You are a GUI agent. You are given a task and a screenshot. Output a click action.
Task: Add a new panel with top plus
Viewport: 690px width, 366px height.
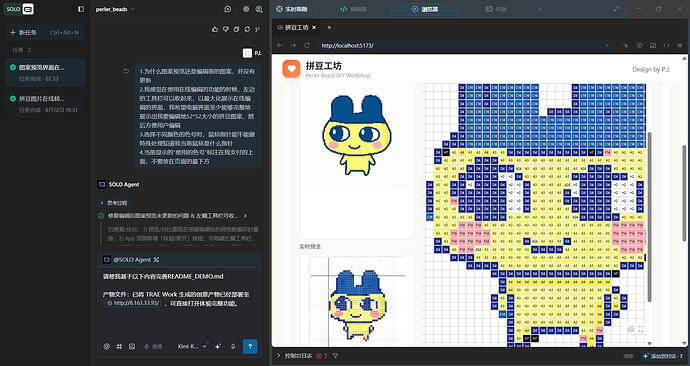tap(540, 9)
